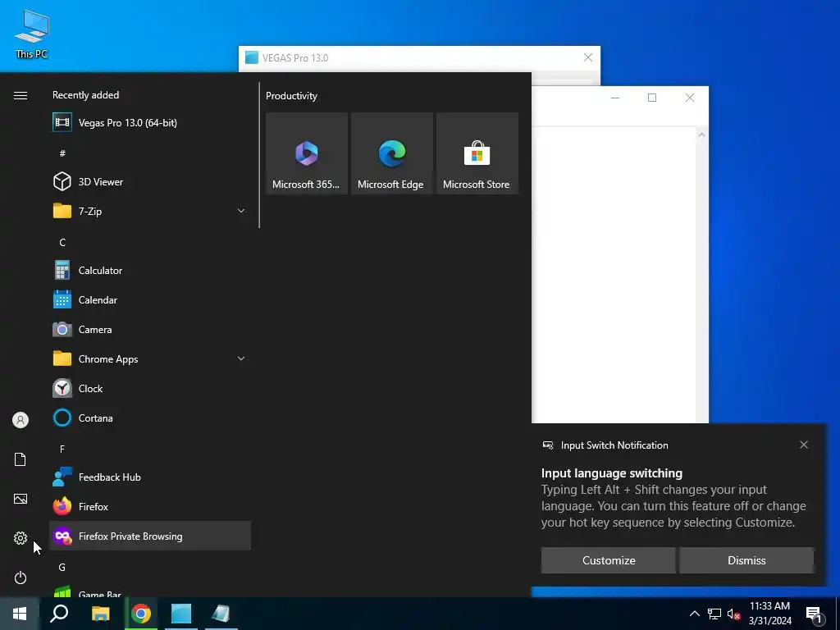Viewport: 840px width, 630px height.
Task: Expand the Start menu hamburger
Action: 21,95
